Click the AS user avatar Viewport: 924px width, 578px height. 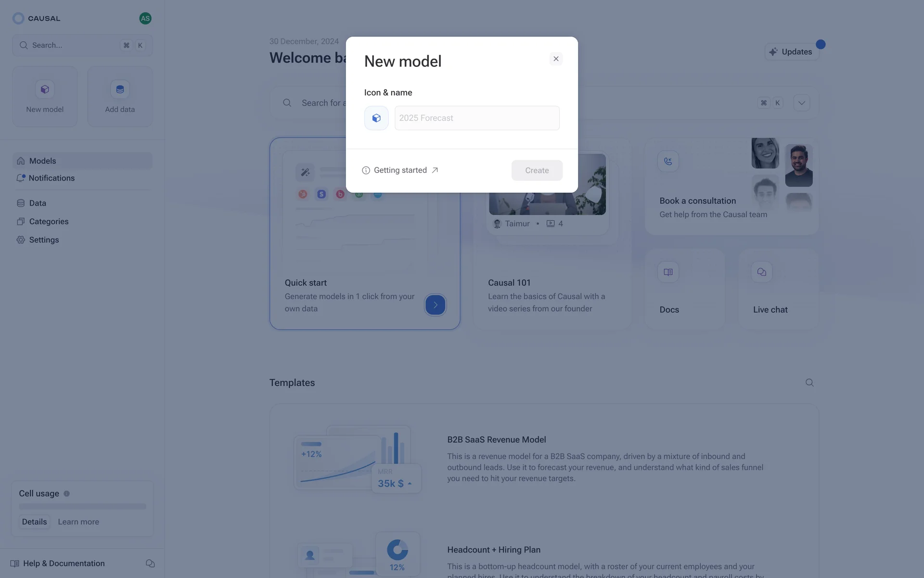(x=145, y=18)
